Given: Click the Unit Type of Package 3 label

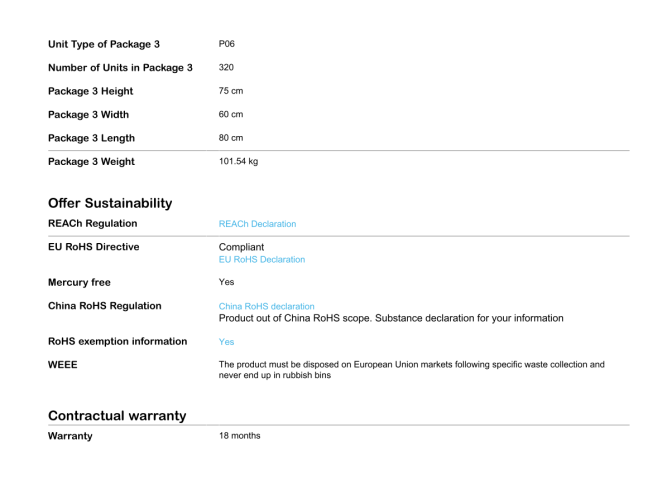Looking at the screenshot, I should pos(104,44).
